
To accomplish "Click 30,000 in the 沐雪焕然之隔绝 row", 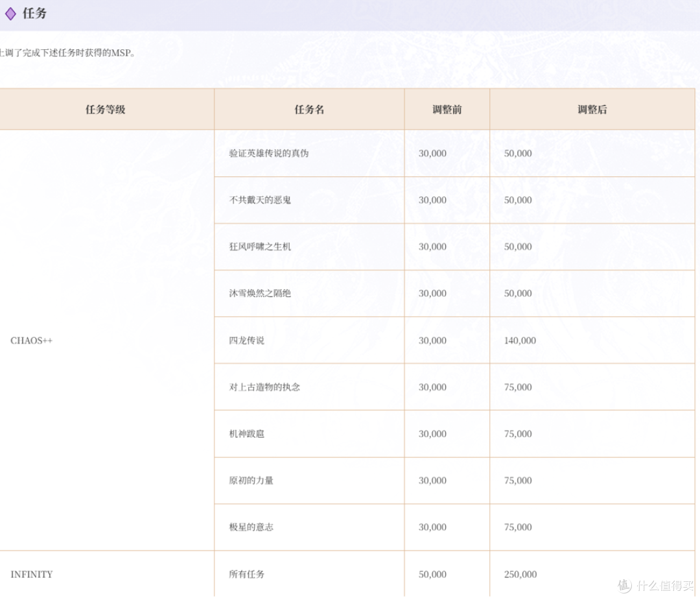I will (x=432, y=294).
